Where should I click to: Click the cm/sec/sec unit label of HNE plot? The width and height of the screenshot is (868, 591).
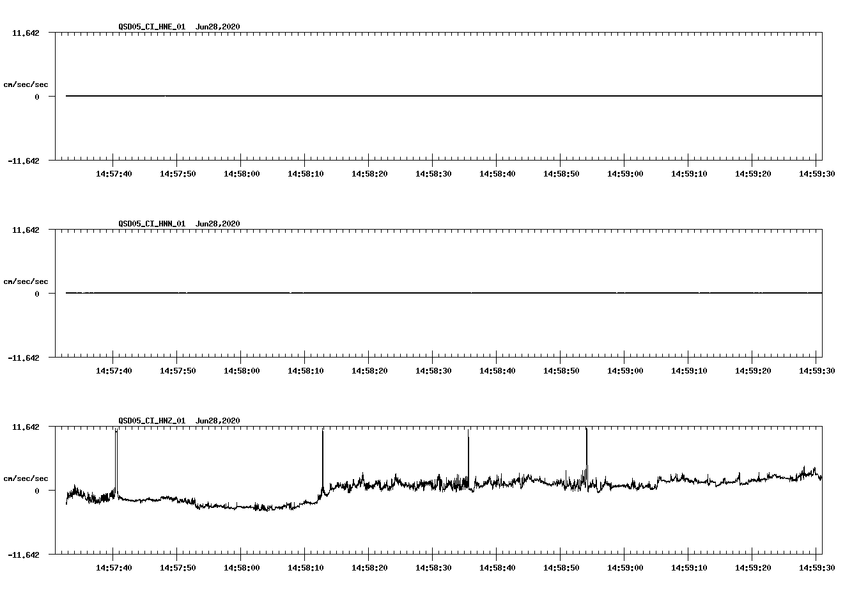pyautogui.click(x=26, y=84)
